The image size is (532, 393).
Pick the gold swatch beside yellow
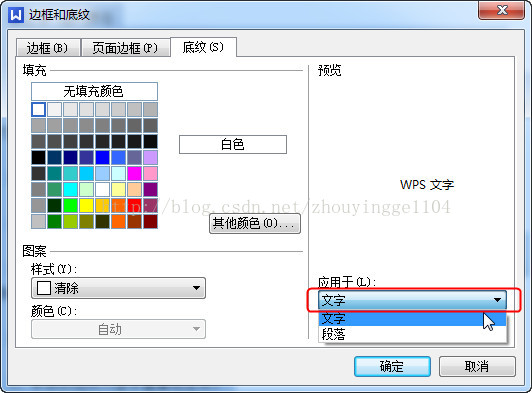[102, 205]
